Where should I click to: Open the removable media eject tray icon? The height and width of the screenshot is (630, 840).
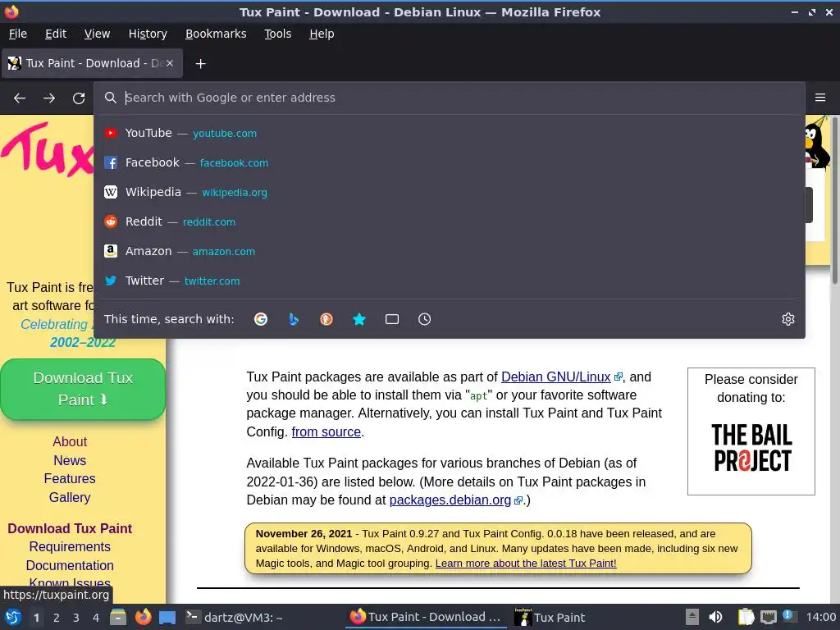692,617
